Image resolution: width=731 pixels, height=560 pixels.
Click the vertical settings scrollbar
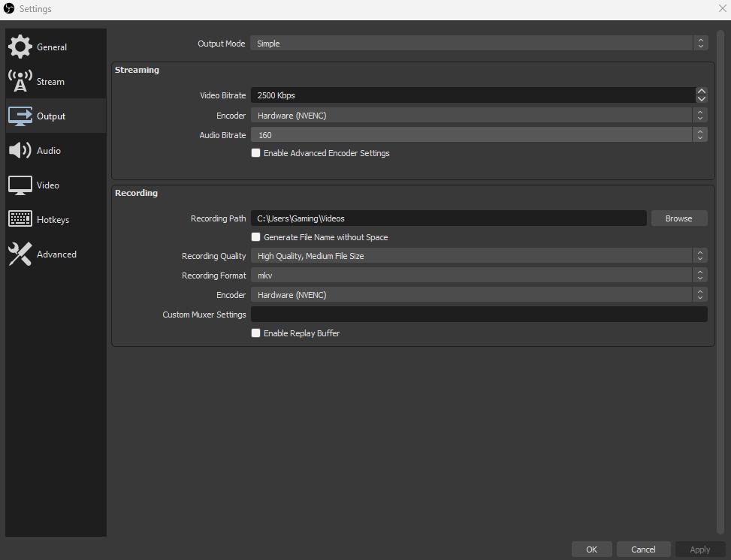point(720,282)
